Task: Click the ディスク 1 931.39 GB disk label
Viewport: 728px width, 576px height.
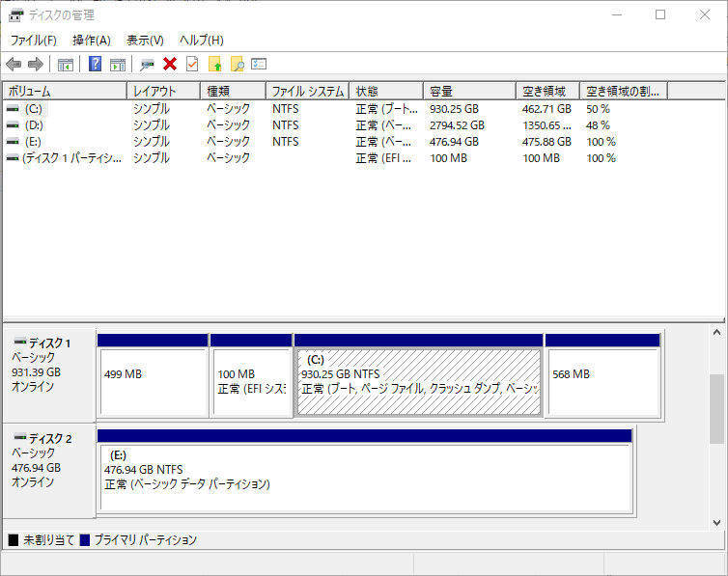Action: (48, 375)
